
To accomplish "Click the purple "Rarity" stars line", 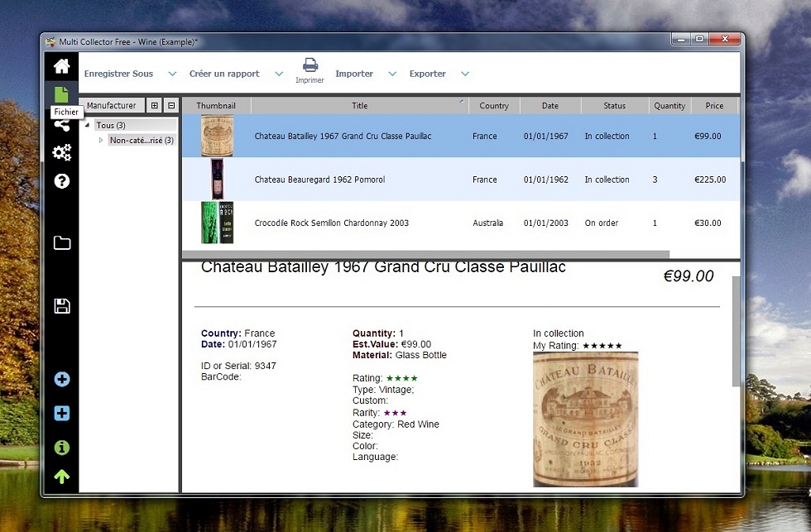I will [x=379, y=413].
